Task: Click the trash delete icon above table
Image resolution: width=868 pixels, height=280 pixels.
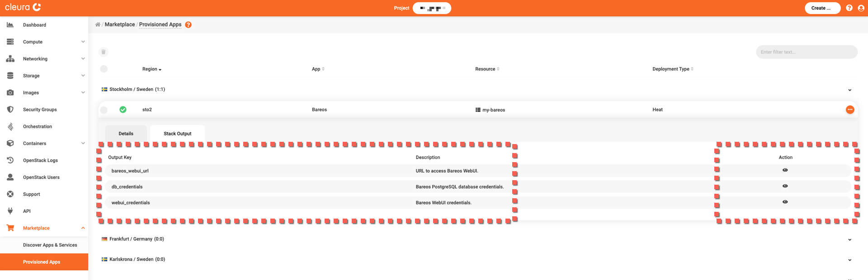Action: click(104, 52)
